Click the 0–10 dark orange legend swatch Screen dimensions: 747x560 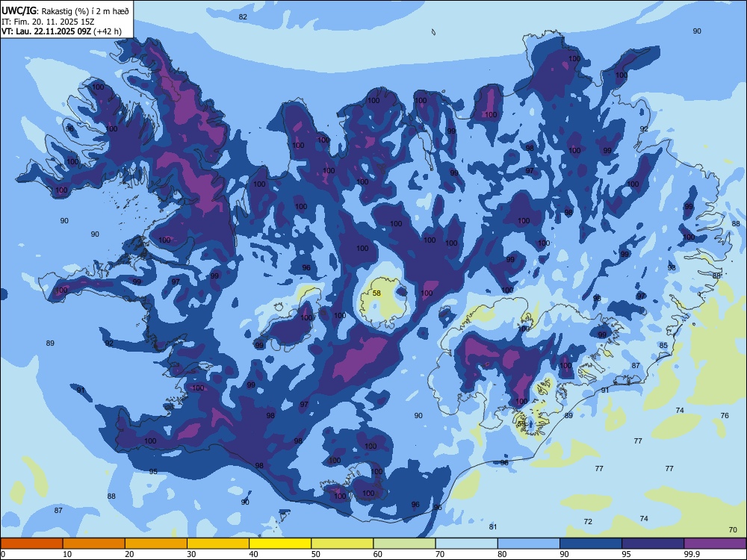[x=32, y=544]
